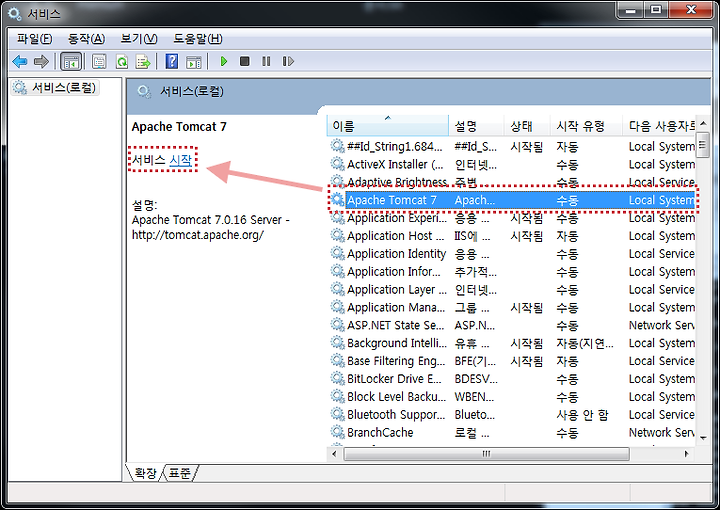Click gear icon beside Application Identity
720x510 pixels.
338,253
